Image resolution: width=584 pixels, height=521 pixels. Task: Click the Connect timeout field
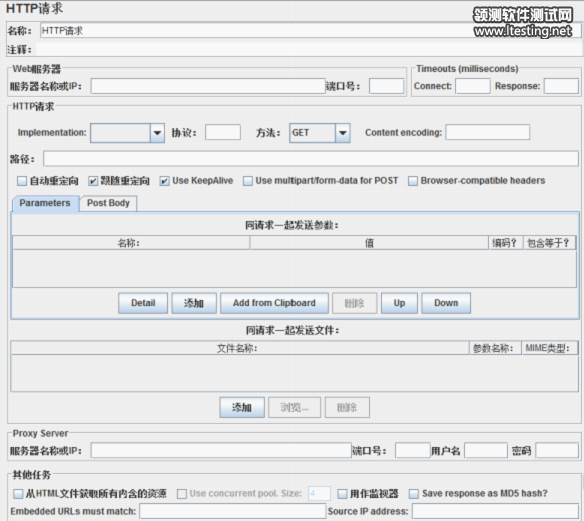pos(473,86)
